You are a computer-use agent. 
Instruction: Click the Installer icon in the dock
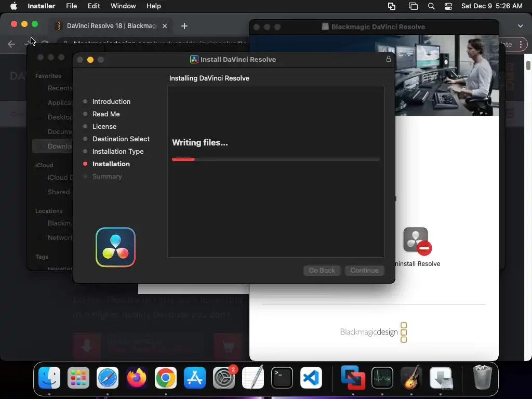(441, 378)
